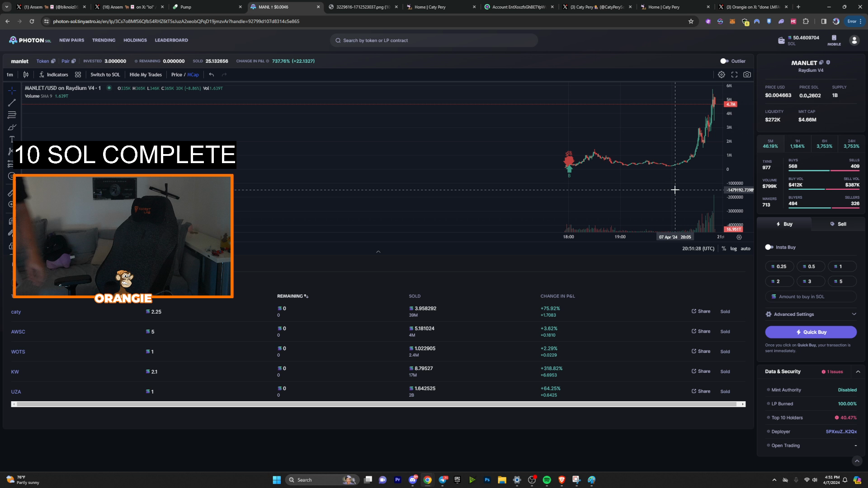This screenshot has height=488, width=868.
Task: Open the NEW PAIRS menu
Action: tap(71, 40)
